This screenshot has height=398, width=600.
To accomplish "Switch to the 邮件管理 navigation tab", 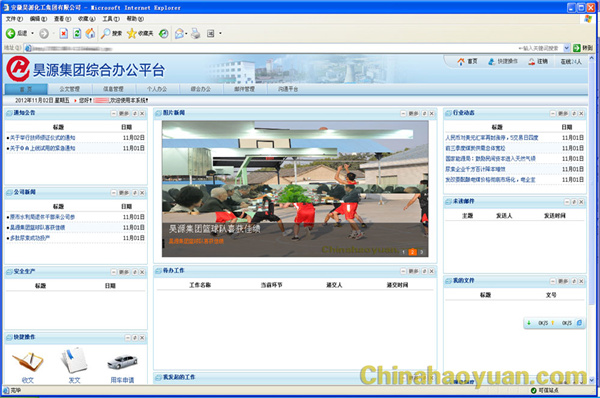I will (245, 89).
